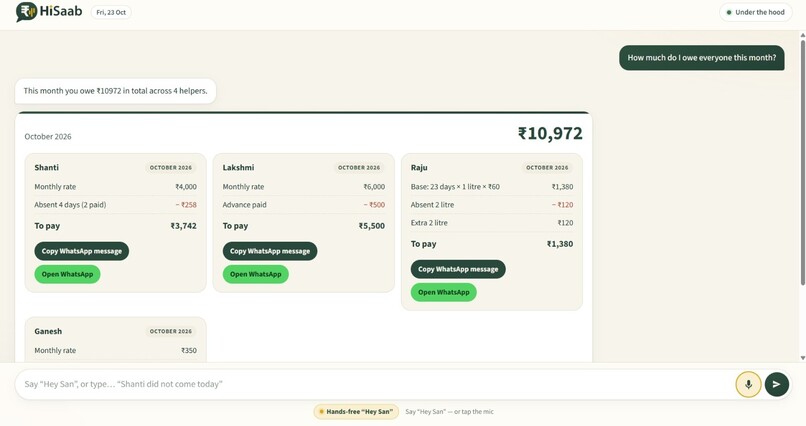
Task: Click the Fri, 23 Oct date badge
Action: coord(111,12)
